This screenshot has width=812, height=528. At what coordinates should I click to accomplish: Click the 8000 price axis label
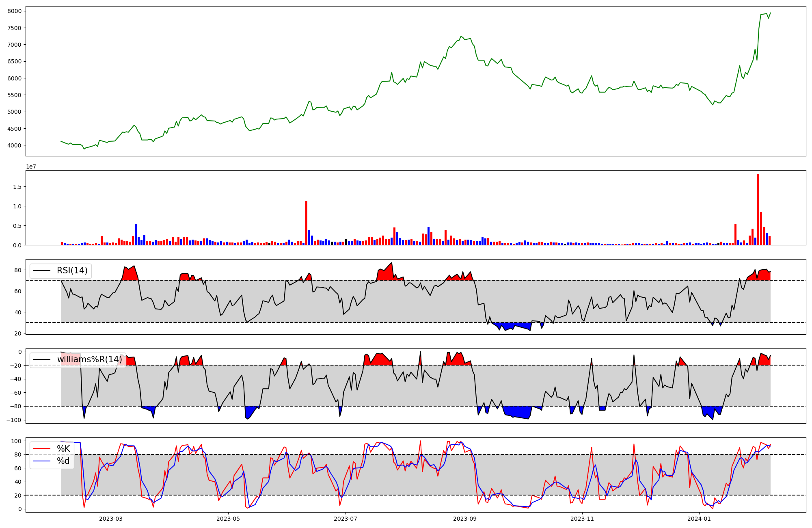tap(15, 11)
